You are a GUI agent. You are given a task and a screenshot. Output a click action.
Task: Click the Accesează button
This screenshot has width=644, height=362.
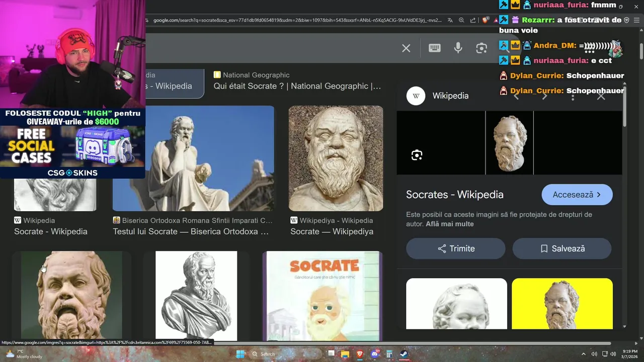pos(577,195)
